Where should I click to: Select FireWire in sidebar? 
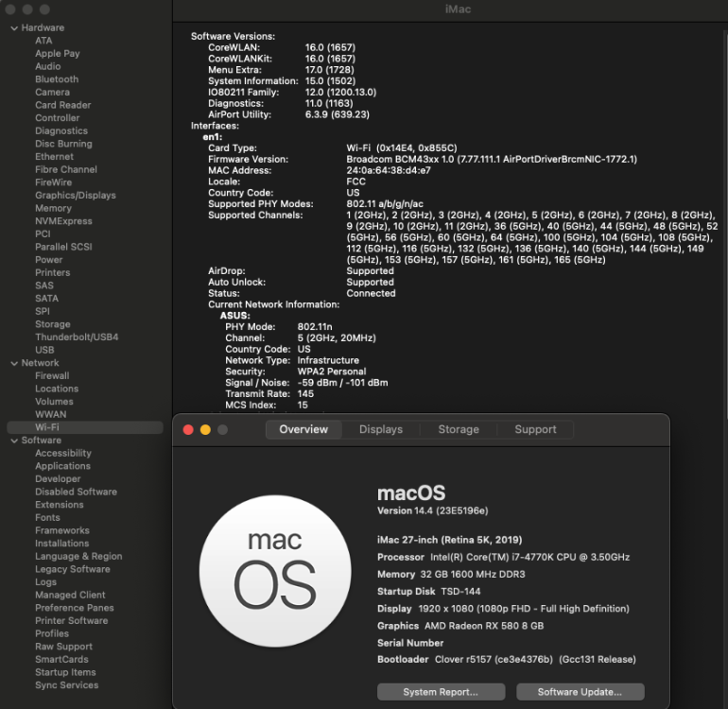click(53, 182)
